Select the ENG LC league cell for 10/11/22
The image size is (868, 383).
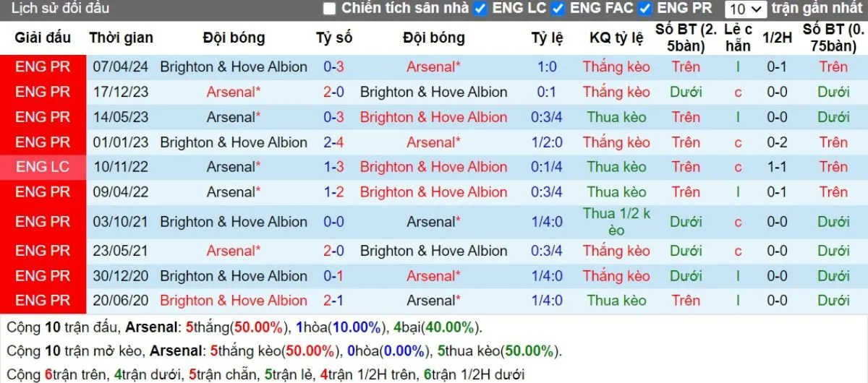click(x=43, y=167)
